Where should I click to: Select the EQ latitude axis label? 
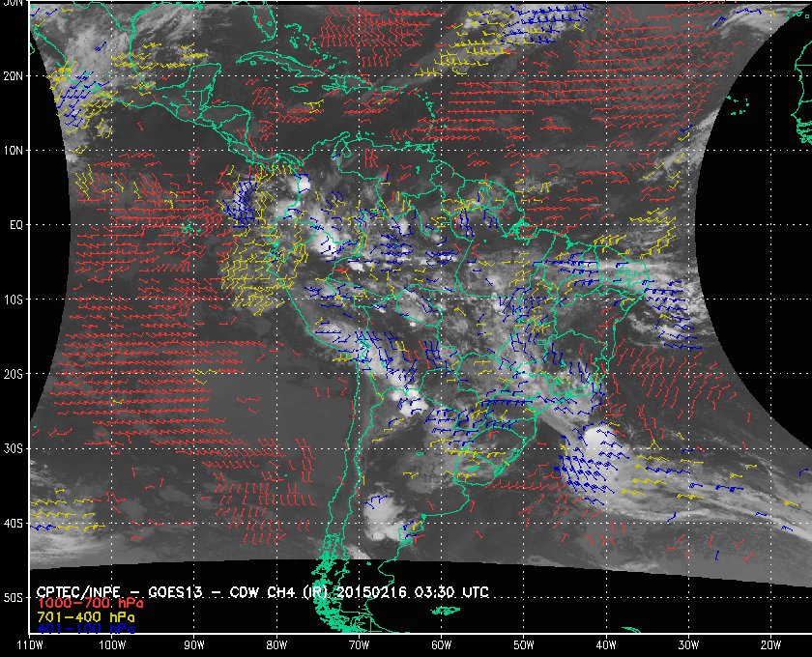14,225
